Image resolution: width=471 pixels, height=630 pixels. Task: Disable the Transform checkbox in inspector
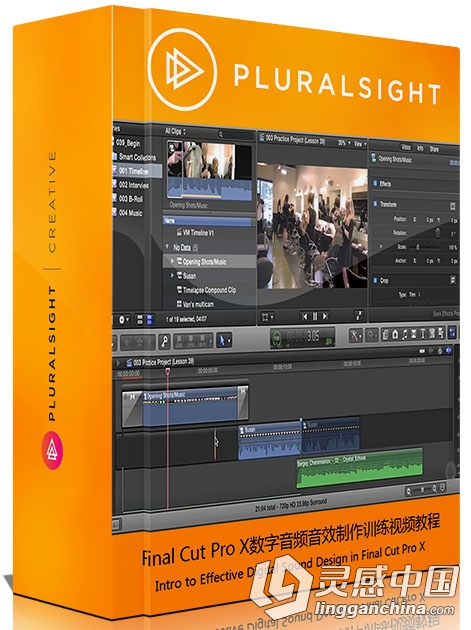click(x=375, y=204)
